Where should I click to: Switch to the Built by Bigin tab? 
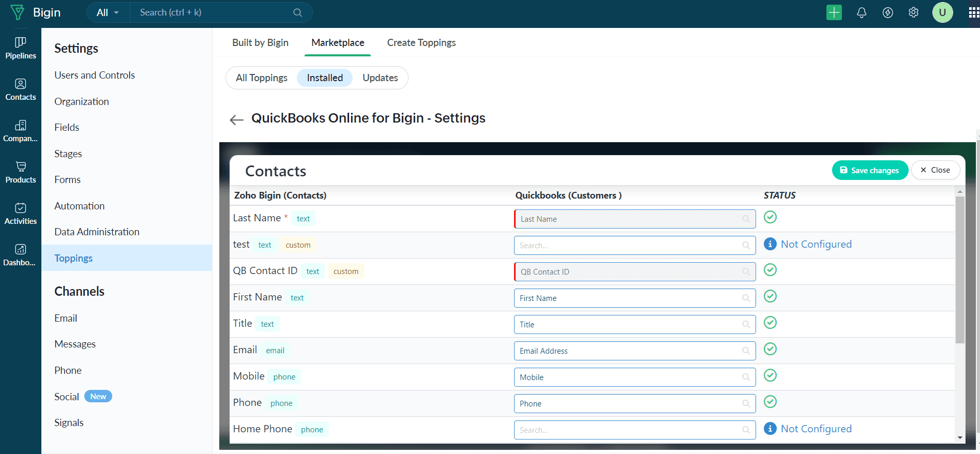point(260,43)
